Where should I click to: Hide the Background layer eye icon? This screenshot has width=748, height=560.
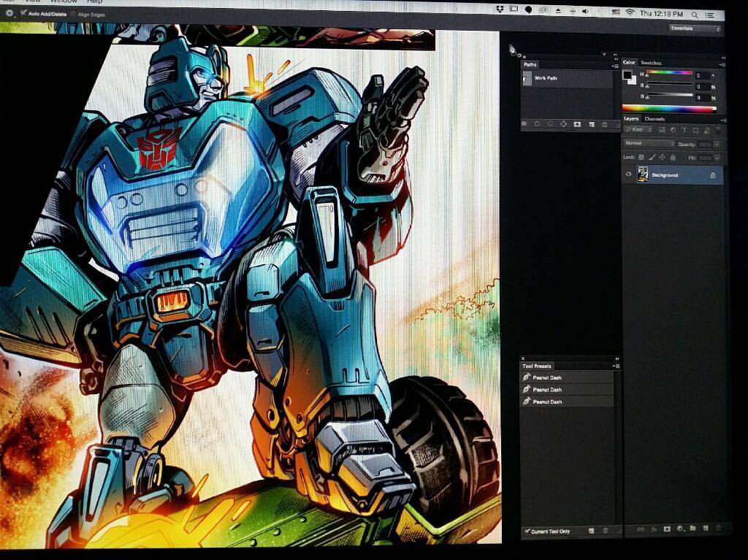click(x=628, y=174)
